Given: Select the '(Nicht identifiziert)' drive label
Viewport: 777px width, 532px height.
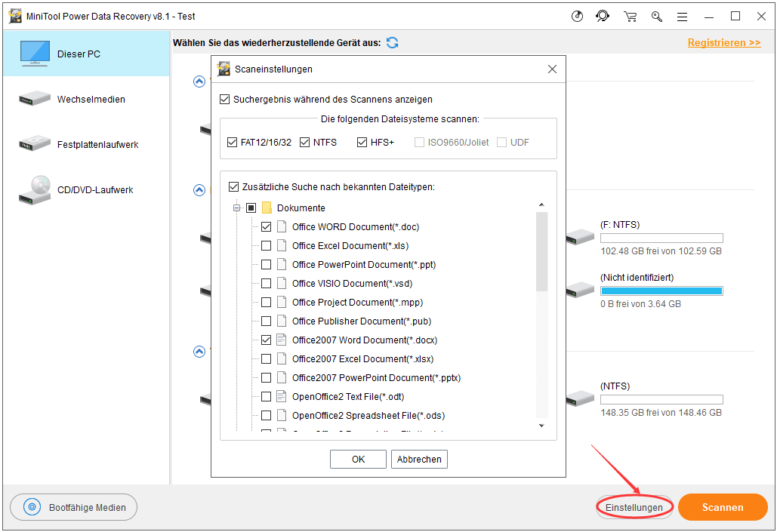Looking at the screenshot, I should [637, 278].
